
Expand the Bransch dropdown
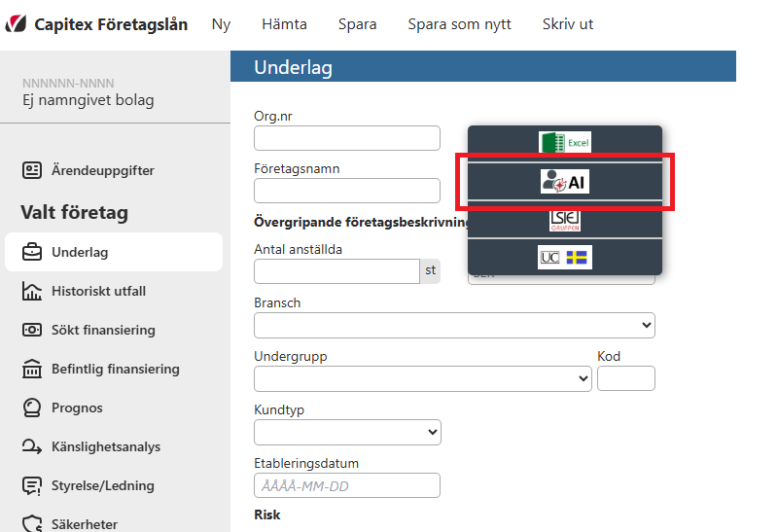pyautogui.click(x=454, y=325)
